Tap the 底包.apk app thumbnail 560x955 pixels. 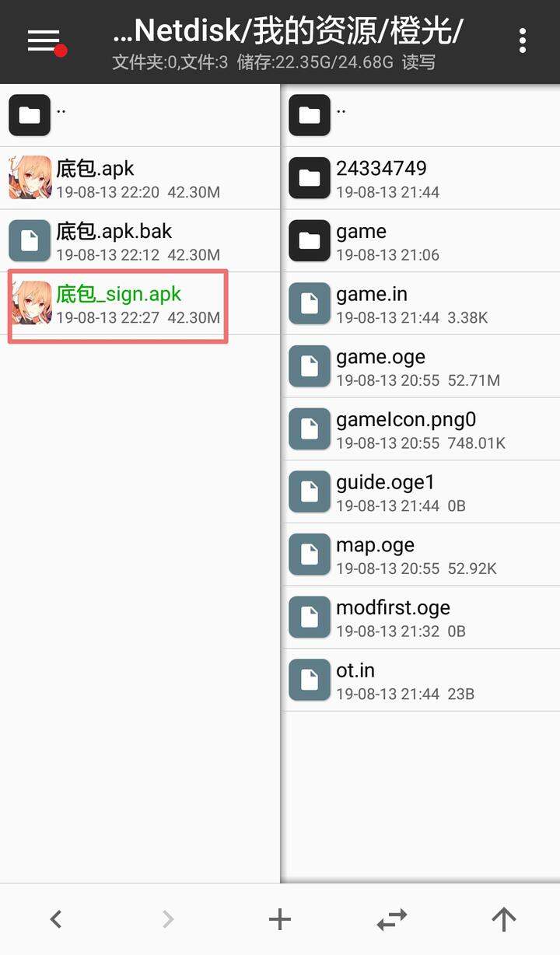click(x=30, y=178)
